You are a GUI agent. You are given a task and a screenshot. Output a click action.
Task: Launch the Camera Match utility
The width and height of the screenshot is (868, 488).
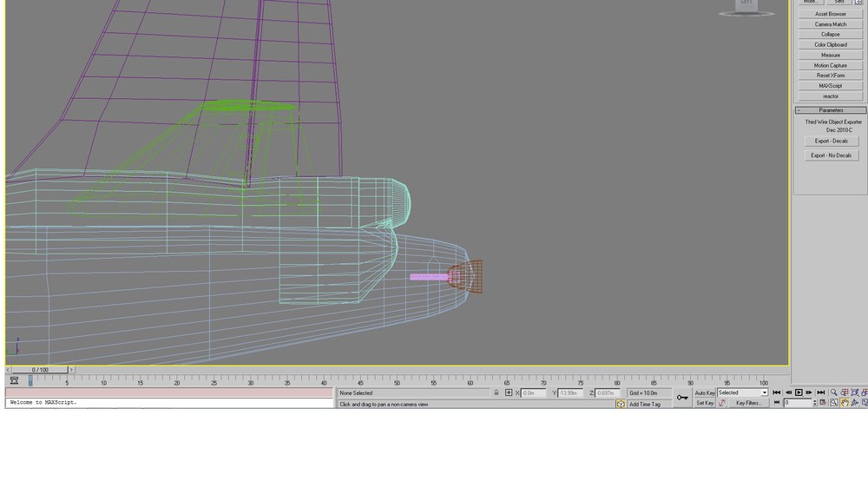(831, 24)
